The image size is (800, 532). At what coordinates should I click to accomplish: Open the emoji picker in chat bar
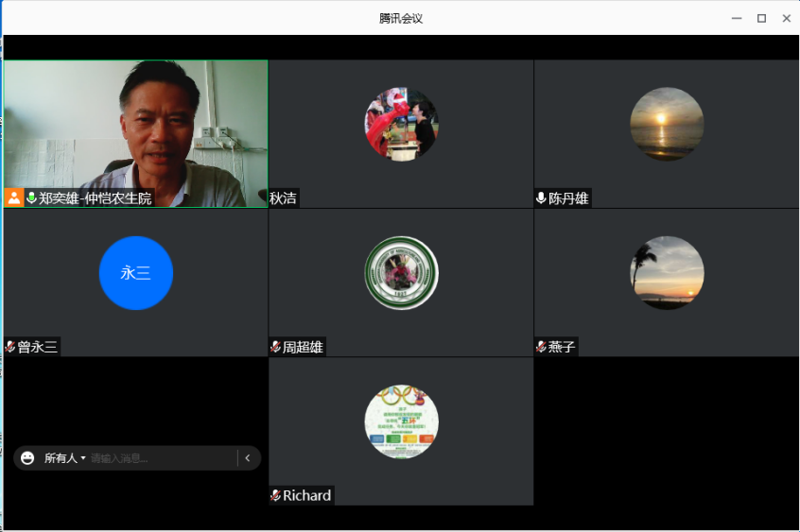coord(27,458)
